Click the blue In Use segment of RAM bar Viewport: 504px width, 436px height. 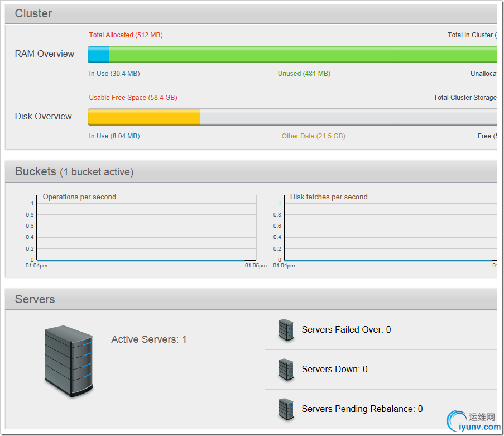(98, 54)
